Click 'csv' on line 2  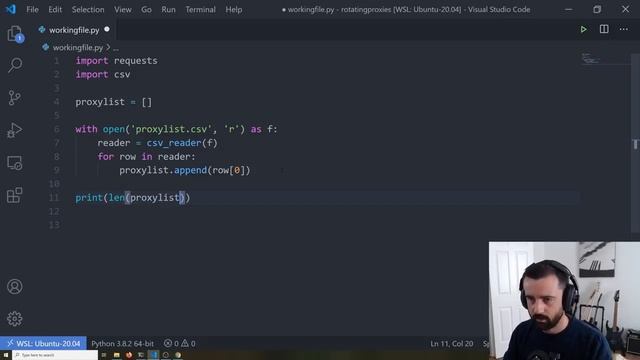[x=122, y=75]
